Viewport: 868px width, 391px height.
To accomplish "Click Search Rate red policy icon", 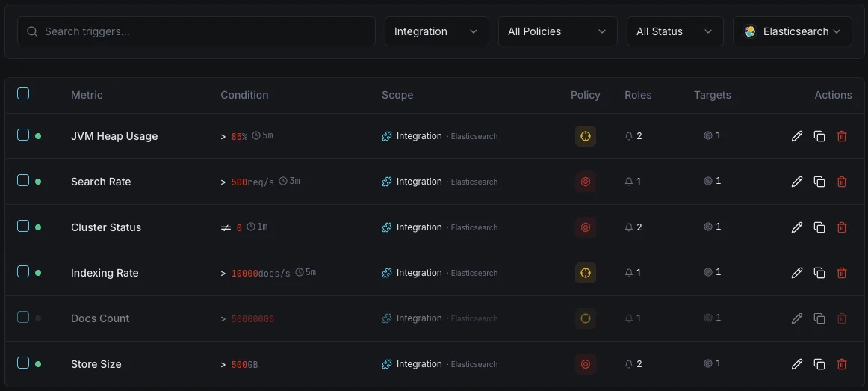I will pos(585,182).
